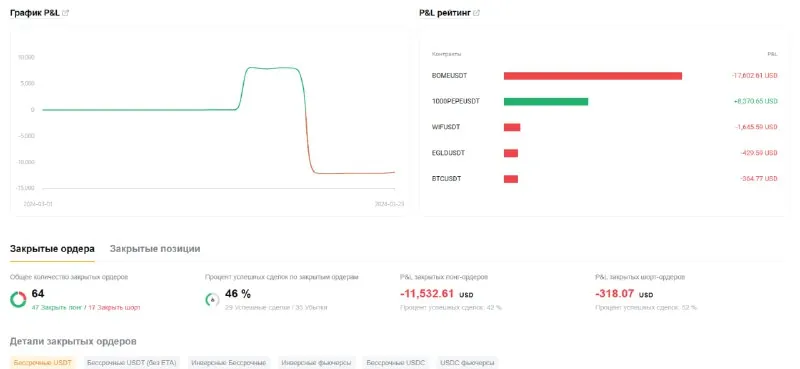Click the red WIFUSDT loss bar
Screen dimensions: 800x369
click(x=512, y=127)
